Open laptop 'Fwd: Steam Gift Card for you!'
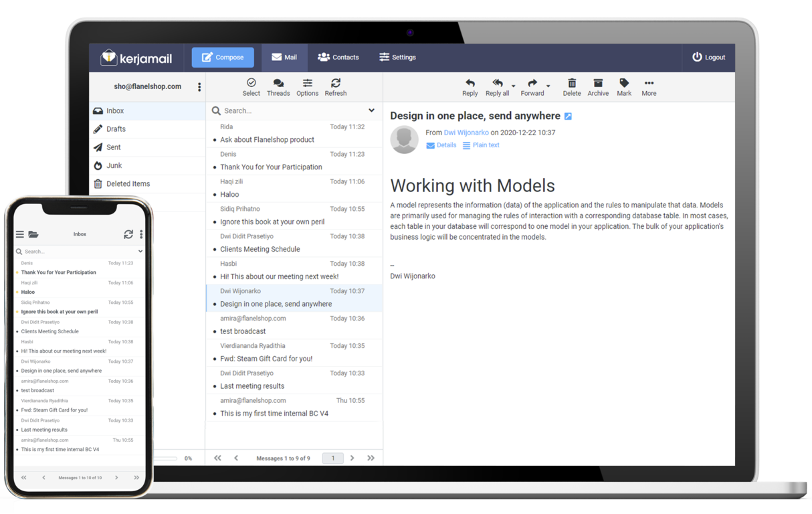The height and width of the screenshot is (514, 812). tap(294, 353)
